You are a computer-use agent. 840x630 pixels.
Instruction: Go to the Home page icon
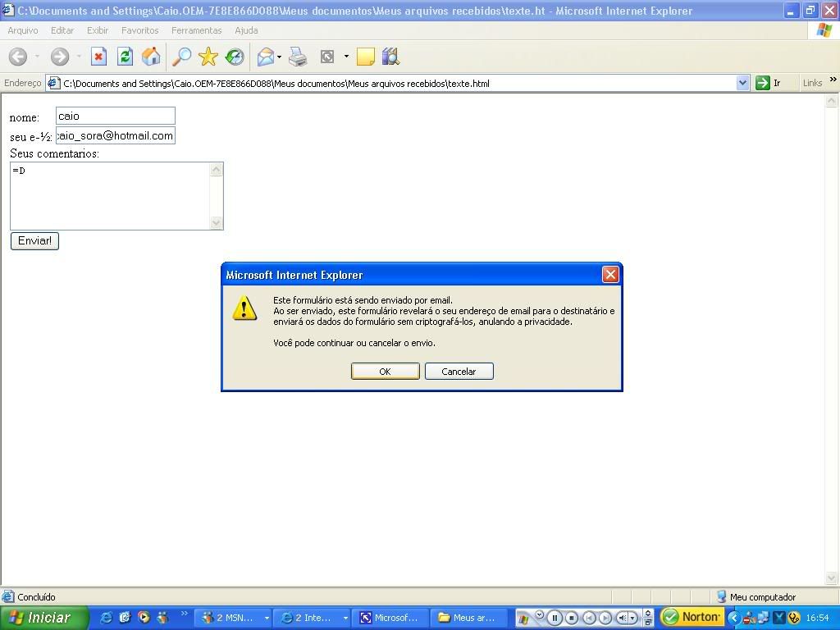click(x=151, y=57)
